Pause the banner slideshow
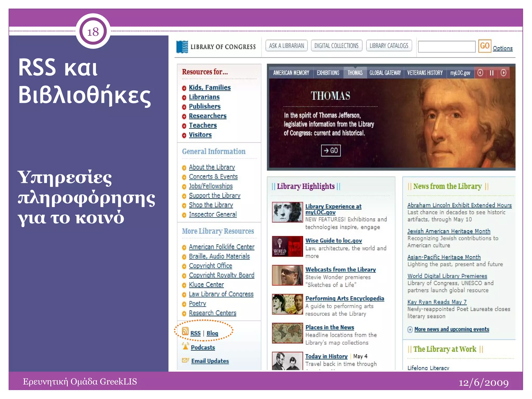Image resolution: width=532 pixels, height=399 pixels. point(492,73)
